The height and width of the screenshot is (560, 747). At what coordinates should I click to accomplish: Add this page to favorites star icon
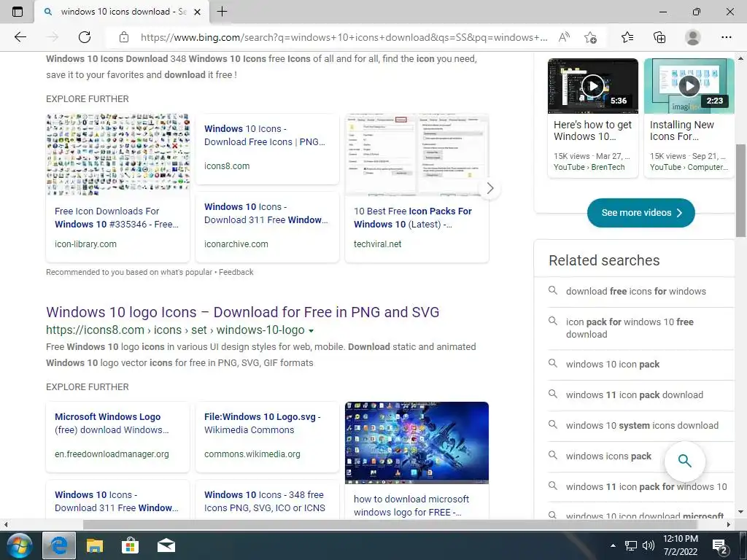coord(590,37)
